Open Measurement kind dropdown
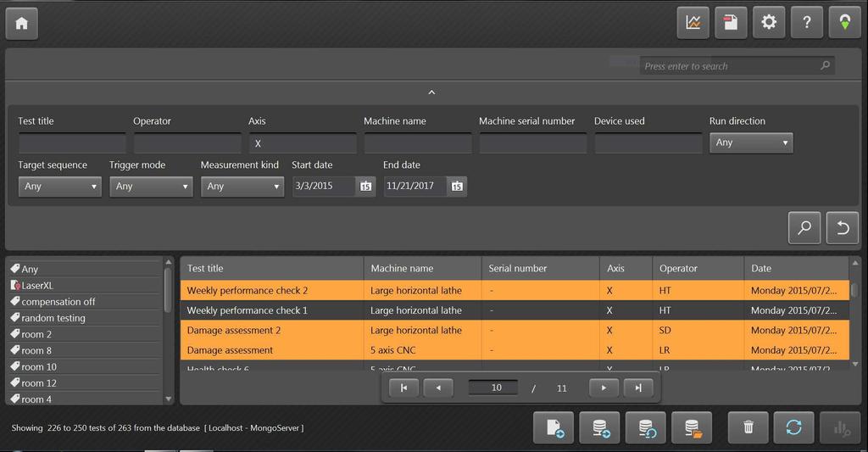The height and width of the screenshot is (452, 868). click(x=242, y=187)
